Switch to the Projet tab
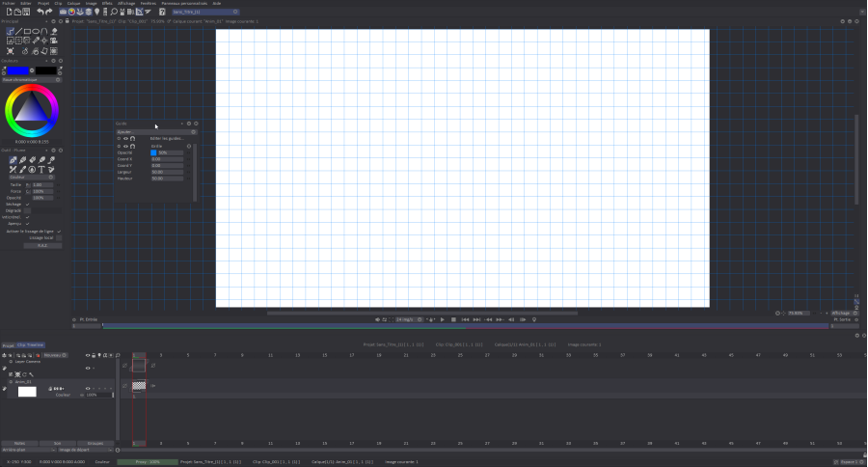 pyautogui.click(x=9, y=345)
